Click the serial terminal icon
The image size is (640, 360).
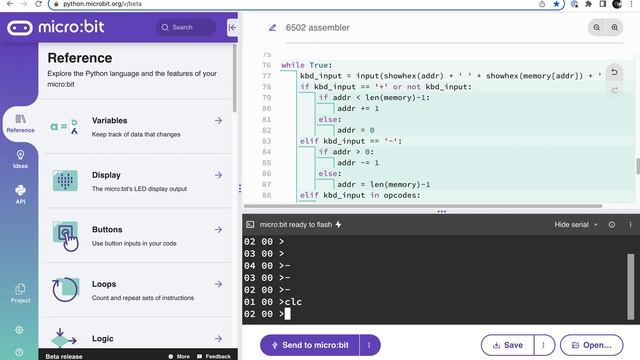pyautogui.click(x=250, y=224)
